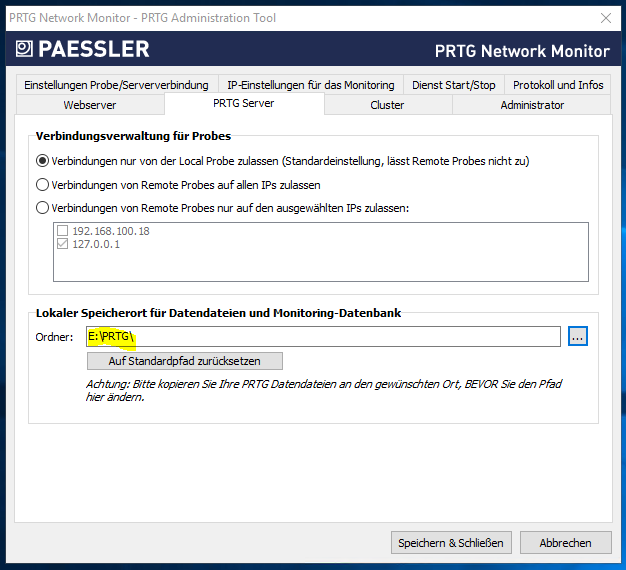Switch to IP-Einstellungen für das Monitoring tab
This screenshot has height=570, width=626.
point(311,85)
